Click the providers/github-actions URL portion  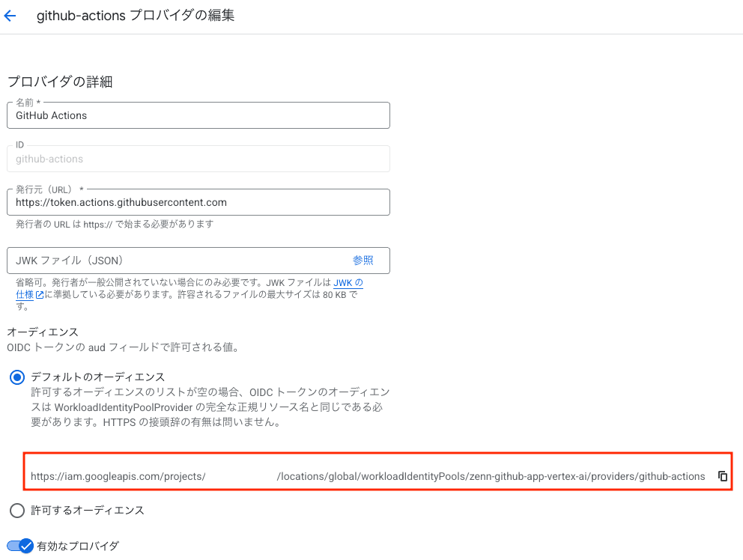[648, 477]
